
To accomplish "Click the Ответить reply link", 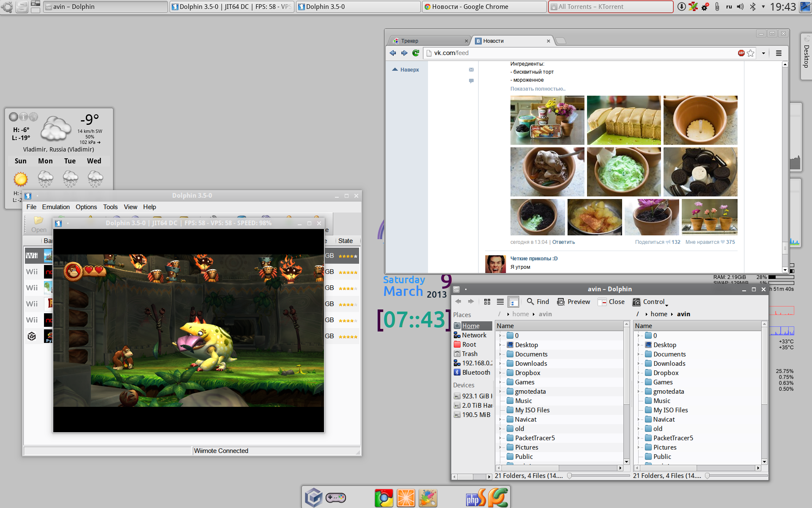I will (563, 242).
